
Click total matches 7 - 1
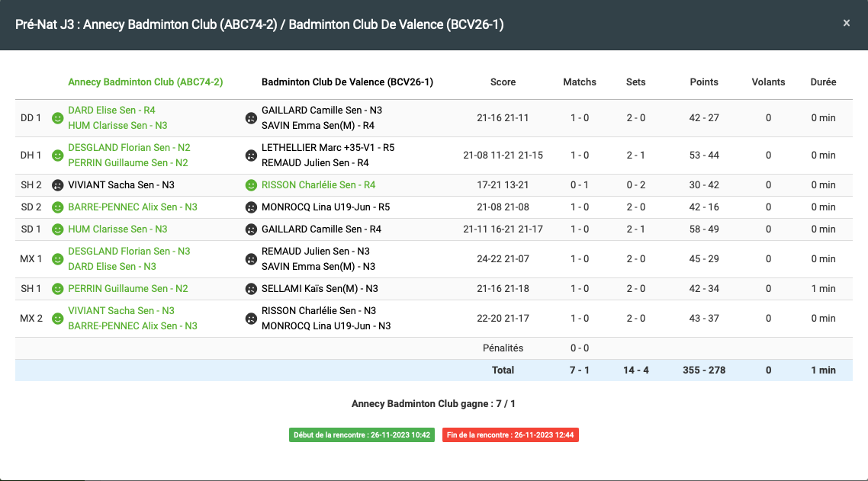tap(580, 370)
